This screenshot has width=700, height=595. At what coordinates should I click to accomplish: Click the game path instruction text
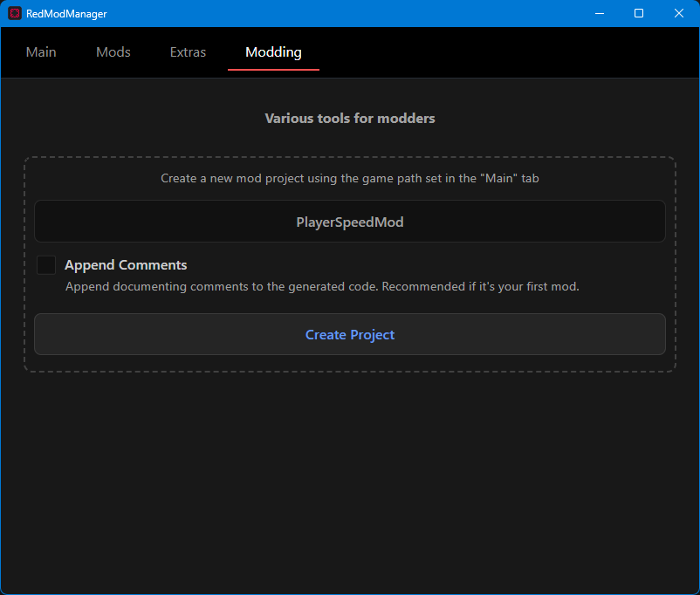(x=349, y=178)
